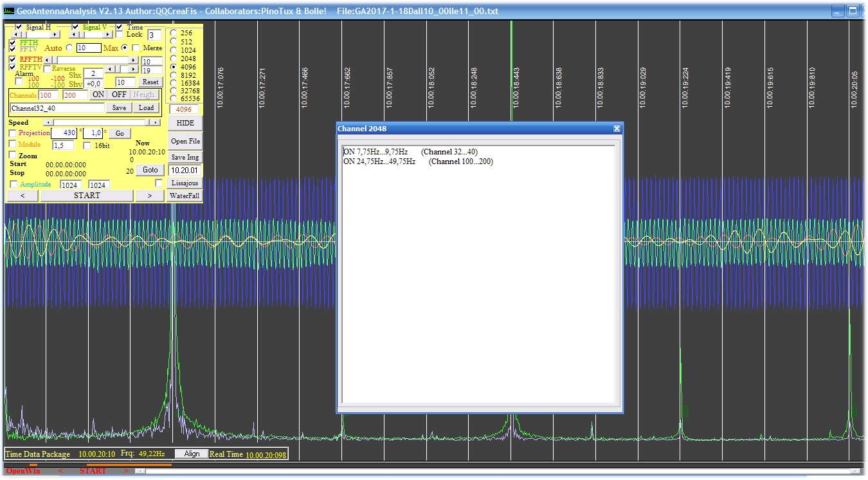
Task: Click the first Channels field showing 100
Action: click(x=48, y=95)
